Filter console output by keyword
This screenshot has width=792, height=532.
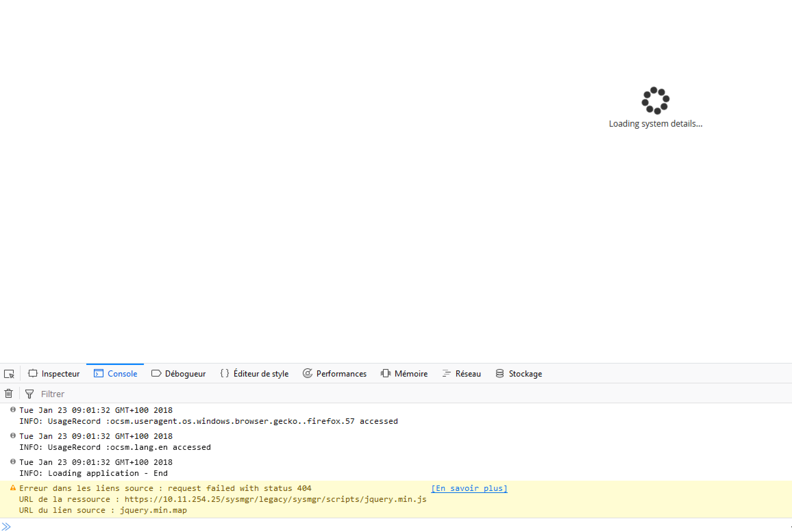point(53,393)
